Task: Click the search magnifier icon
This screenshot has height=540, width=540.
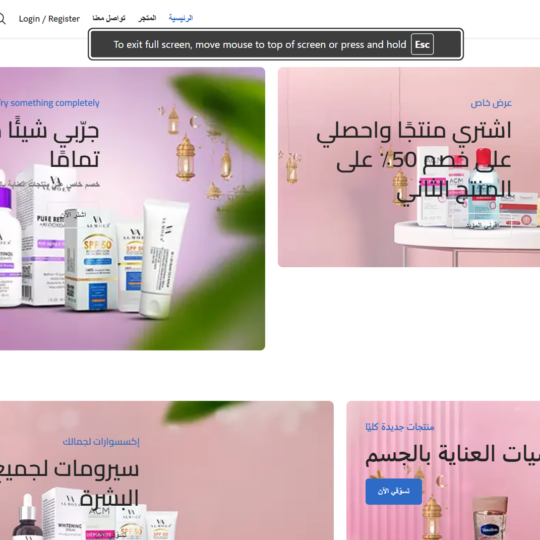Action: 2,19
